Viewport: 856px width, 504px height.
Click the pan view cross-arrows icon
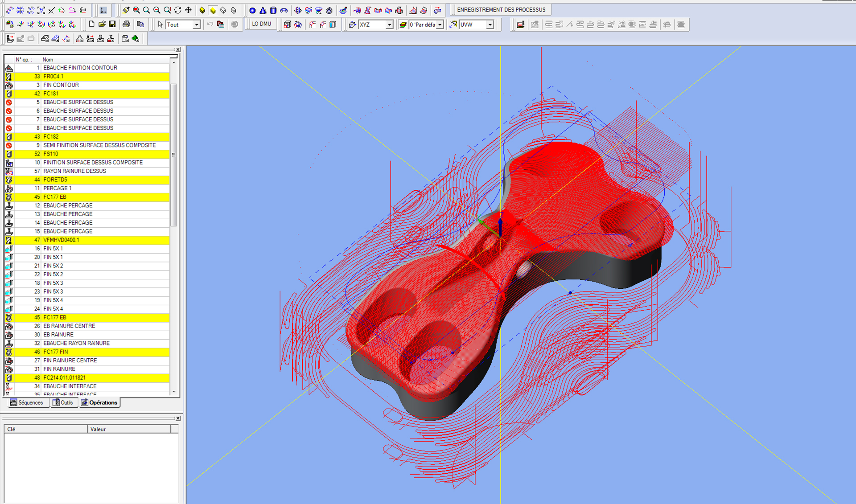[188, 10]
